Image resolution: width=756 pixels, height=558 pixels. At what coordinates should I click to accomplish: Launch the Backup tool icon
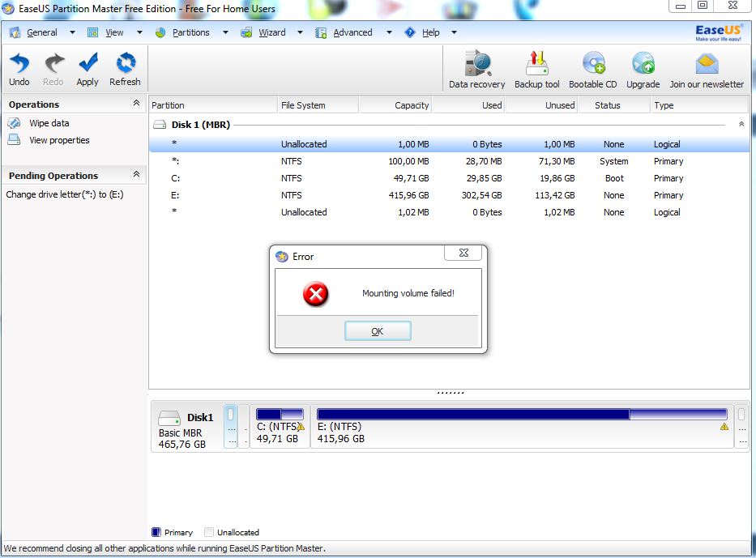point(536,64)
